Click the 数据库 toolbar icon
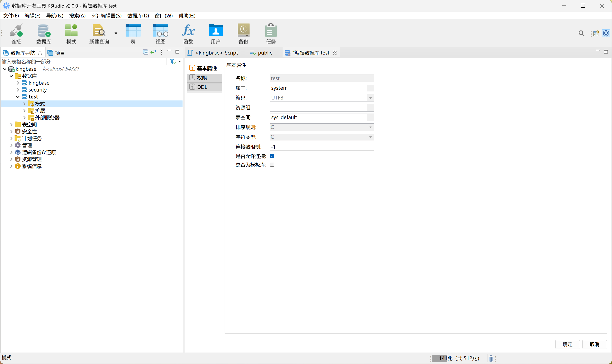Image resolution: width=612 pixels, height=364 pixels. point(44,34)
